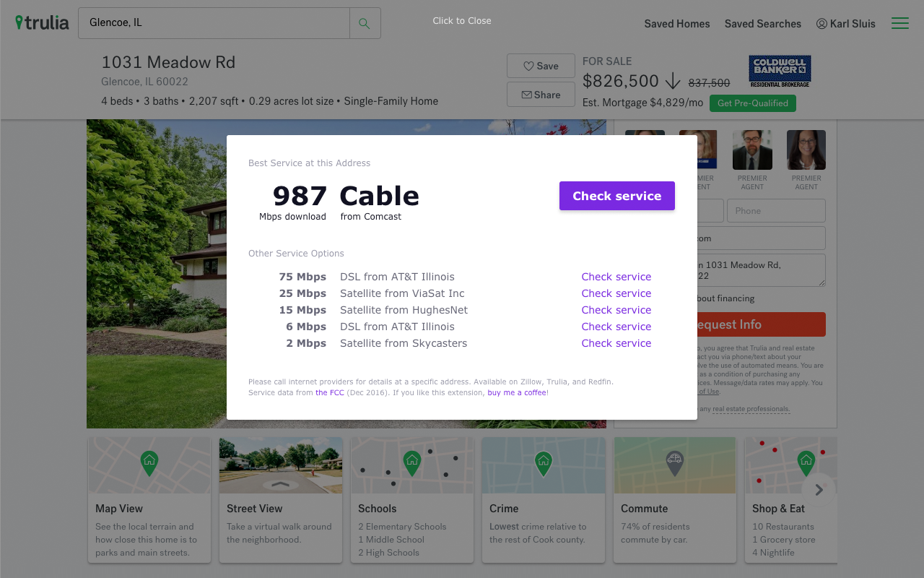The width and height of the screenshot is (924, 578).
Task: Open the FCC link in the service note
Action: (330, 392)
